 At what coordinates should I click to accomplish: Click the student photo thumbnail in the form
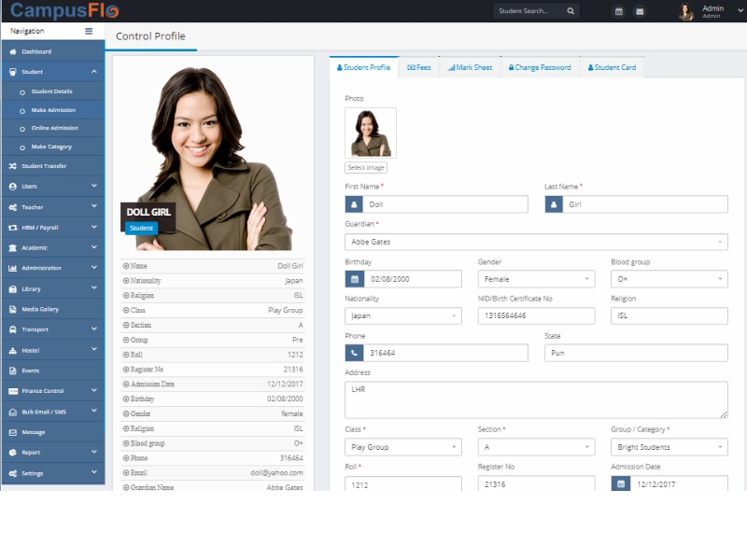[x=371, y=133]
